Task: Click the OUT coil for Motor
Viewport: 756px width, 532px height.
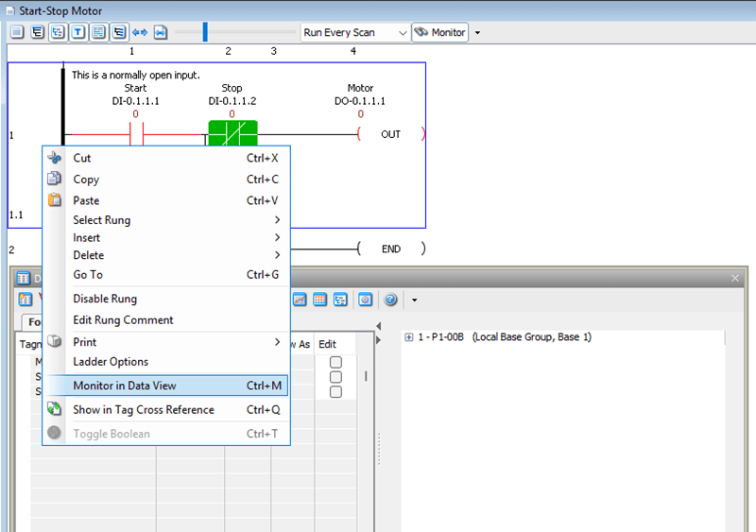Action: coord(390,134)
